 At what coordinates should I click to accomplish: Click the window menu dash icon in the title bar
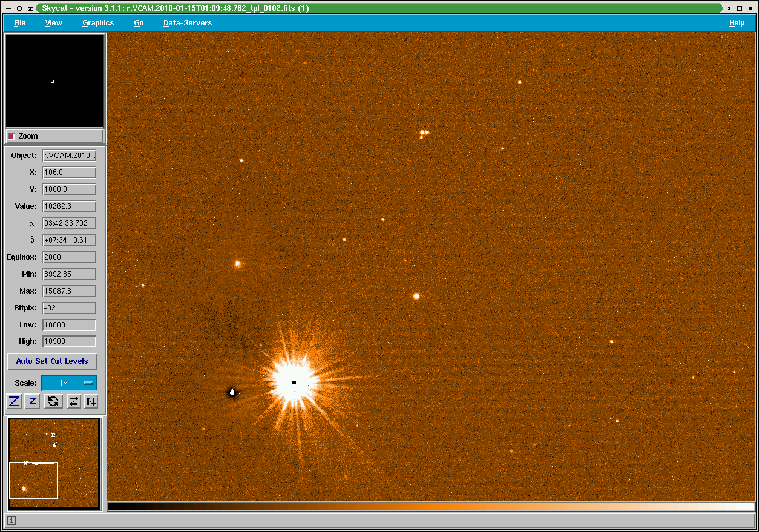coord(7,8)
